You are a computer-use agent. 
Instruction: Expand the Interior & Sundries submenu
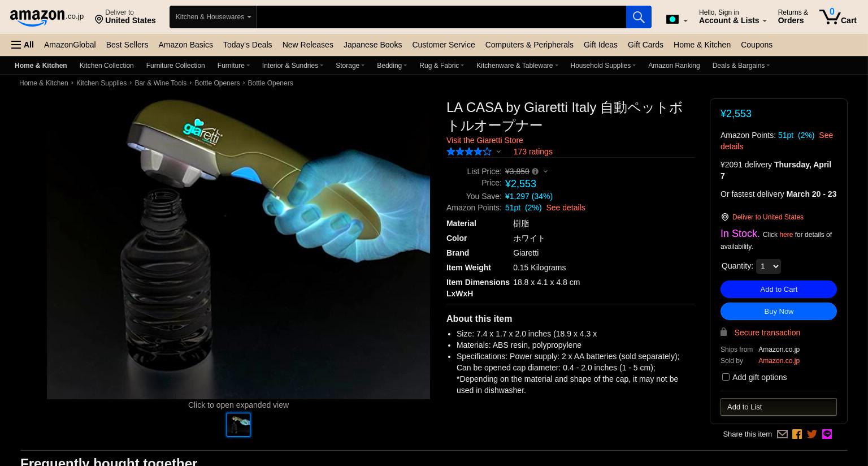point(292,66)
